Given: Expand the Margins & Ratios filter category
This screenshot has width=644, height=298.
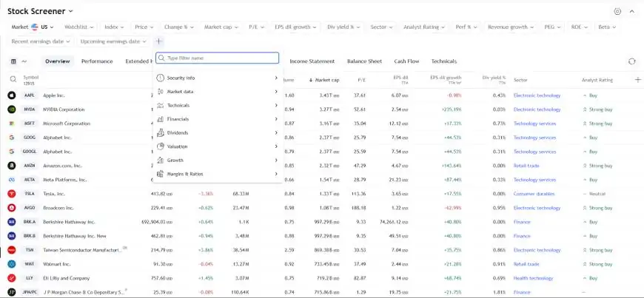Looking at the screenshot, I should click(218, 174).
